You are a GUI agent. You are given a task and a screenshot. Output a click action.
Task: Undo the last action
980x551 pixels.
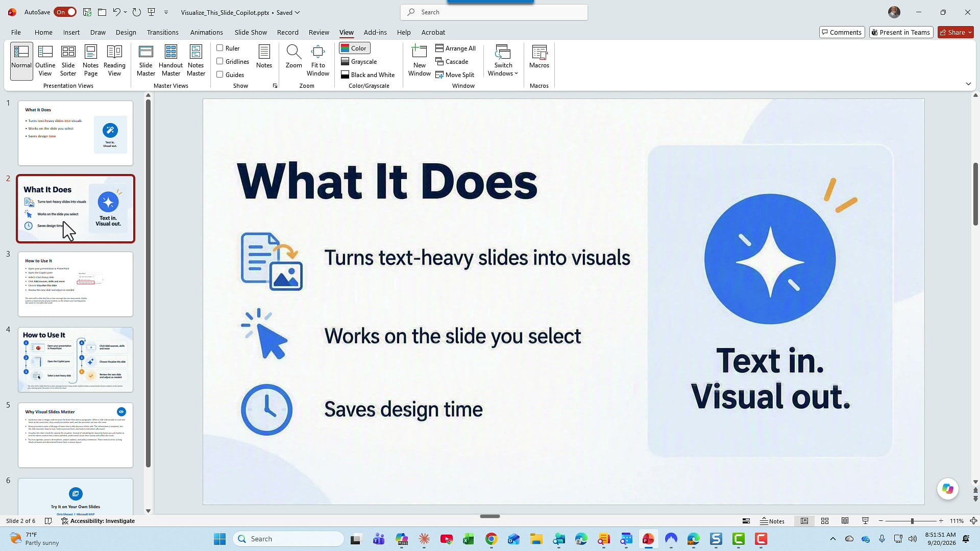point(116,12)
